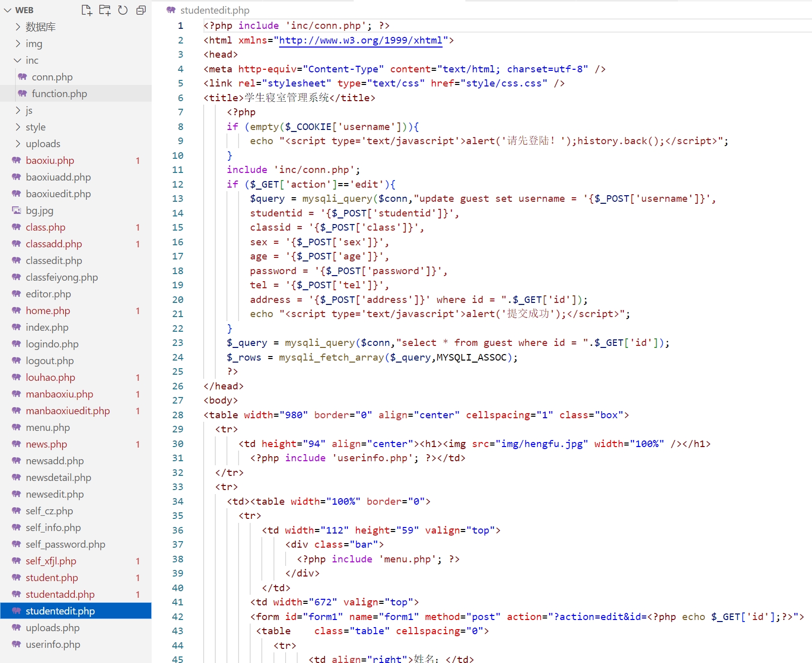Open classadd.php file
The height and width of the screenshot is (663, 812).
tap(76, 244)
